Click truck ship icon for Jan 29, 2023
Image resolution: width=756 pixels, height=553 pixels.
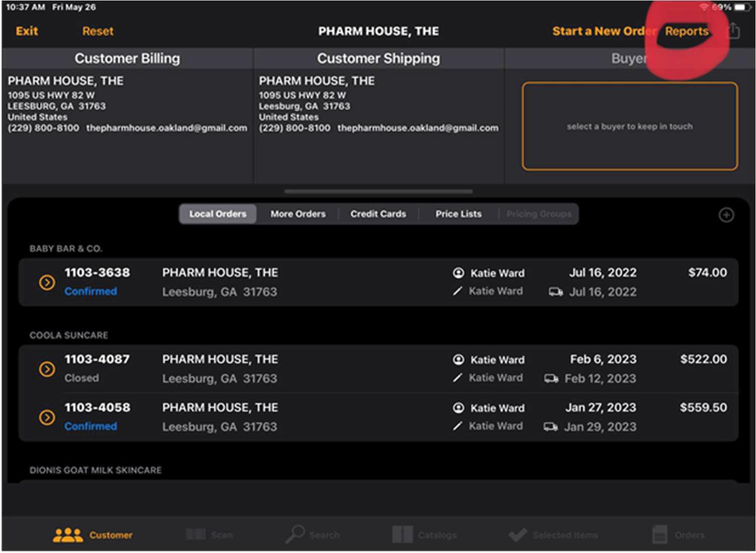click(x=551, y=427)
